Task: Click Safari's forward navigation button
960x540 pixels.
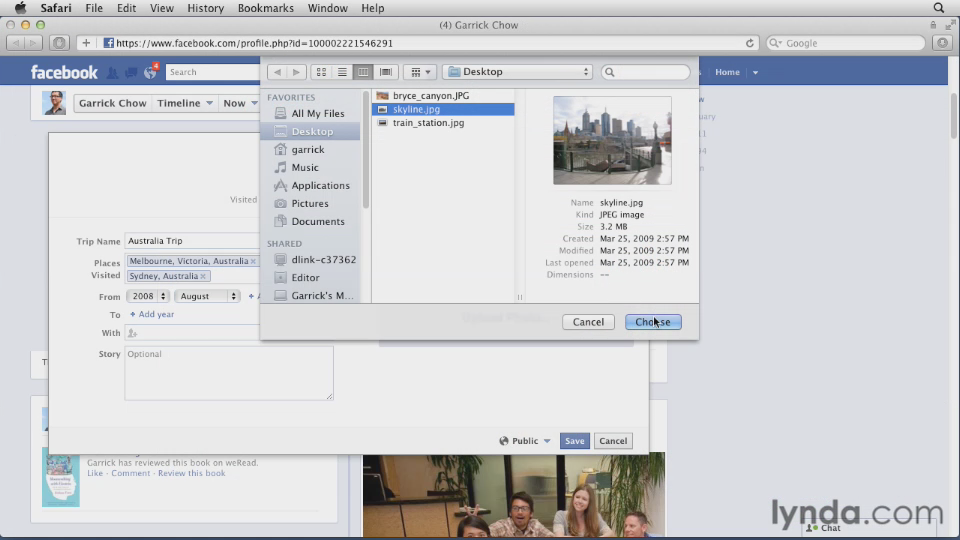Action: pyautogui.click(x=33, y=43)
